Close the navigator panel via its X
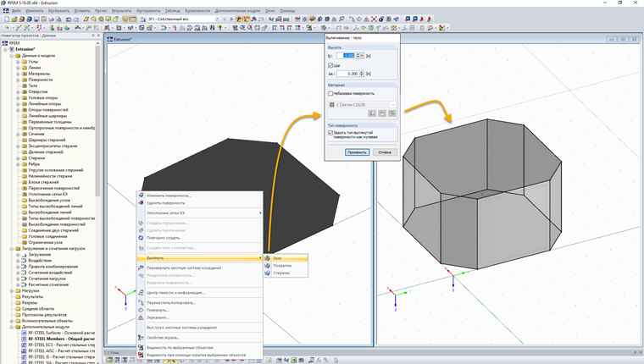The width and height of the screenshot is (644, 364). point(98,36)
